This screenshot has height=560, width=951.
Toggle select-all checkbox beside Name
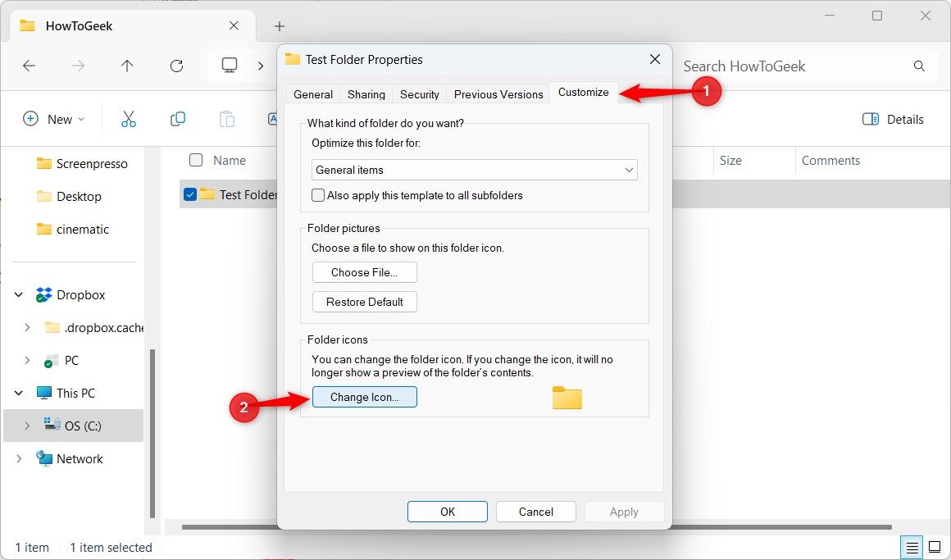tap(196, 160)
